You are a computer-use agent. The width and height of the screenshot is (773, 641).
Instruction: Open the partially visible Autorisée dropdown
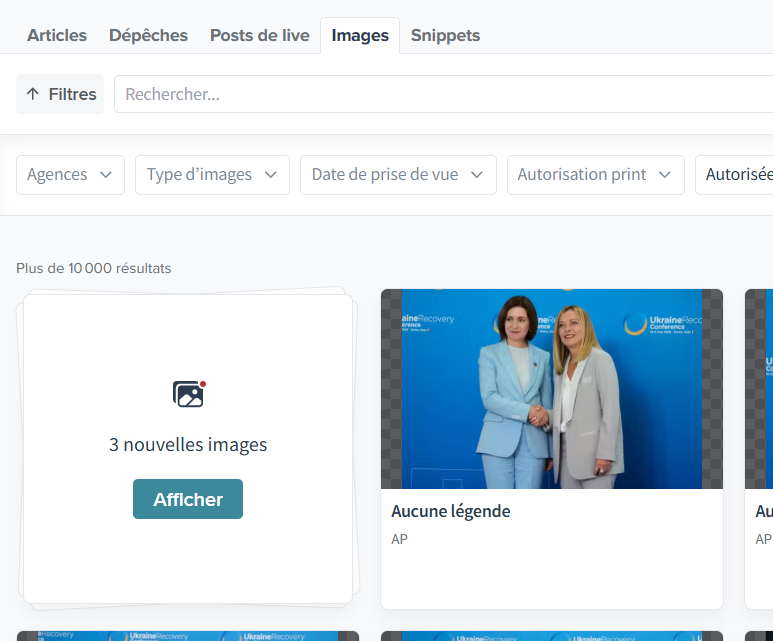pos(734,175)
